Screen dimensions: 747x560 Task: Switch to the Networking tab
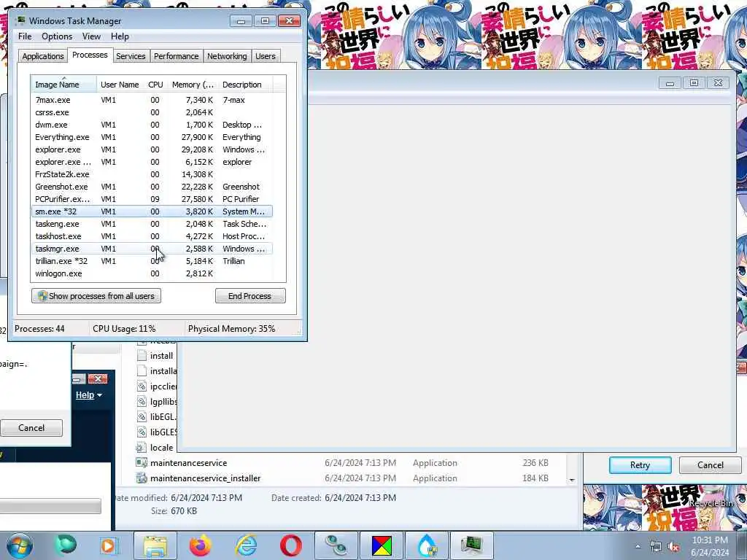pyautogui.click(x=227, y=56)
